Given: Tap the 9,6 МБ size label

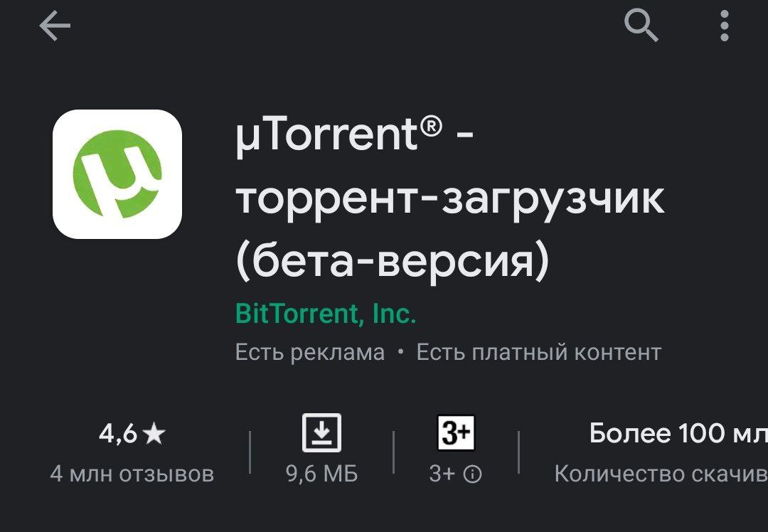Looking at the screenshot, I should [x=322, y=474].
